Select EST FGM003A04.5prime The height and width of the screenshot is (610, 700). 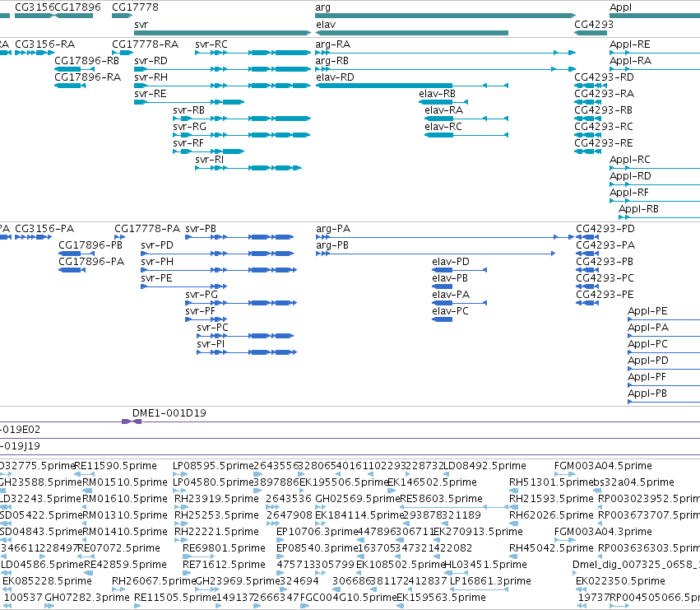click(x=564, y=473)
